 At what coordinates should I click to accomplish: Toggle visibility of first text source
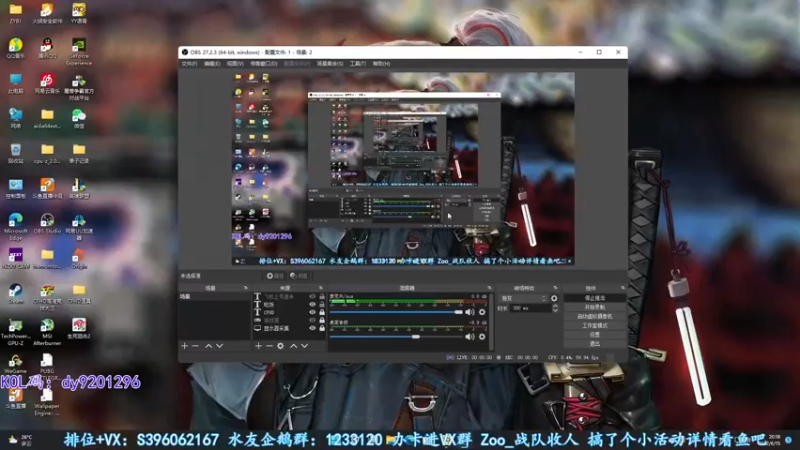pyautogui.click(x=312, y=296)
